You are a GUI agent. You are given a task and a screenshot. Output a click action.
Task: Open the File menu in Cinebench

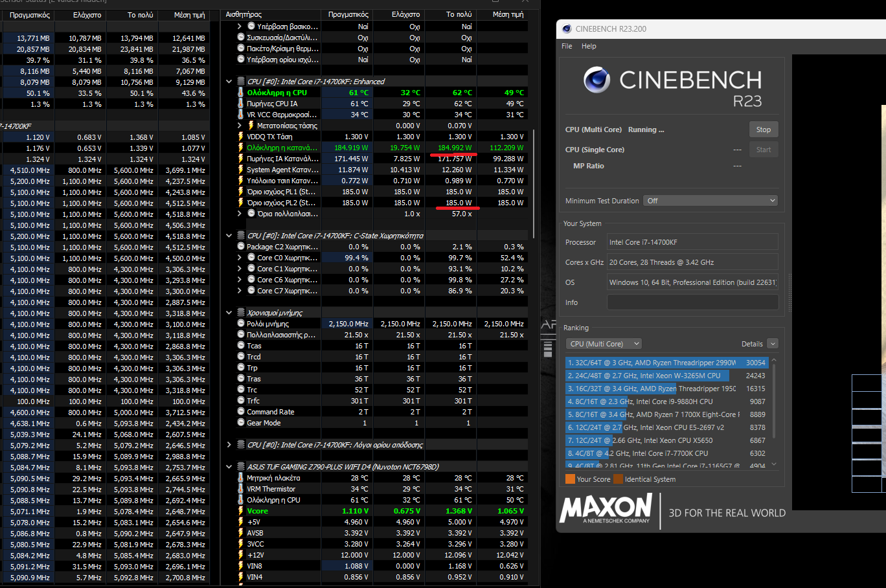coord(567,46)
